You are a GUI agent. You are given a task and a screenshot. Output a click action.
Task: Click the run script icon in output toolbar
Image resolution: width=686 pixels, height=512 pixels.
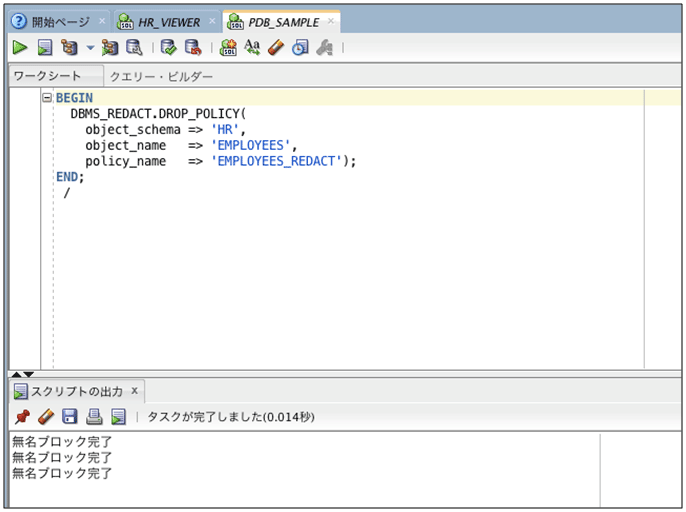(x=118, y=417)
